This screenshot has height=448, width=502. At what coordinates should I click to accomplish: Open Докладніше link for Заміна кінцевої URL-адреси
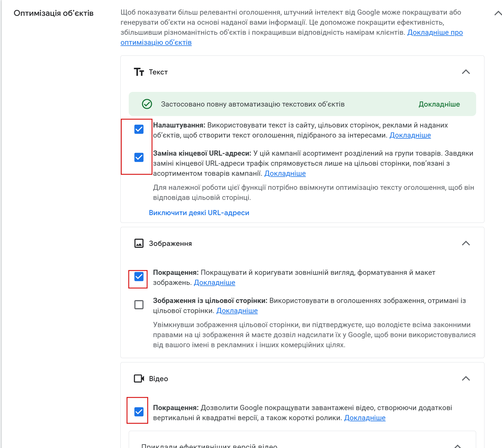tap(285, 173)
